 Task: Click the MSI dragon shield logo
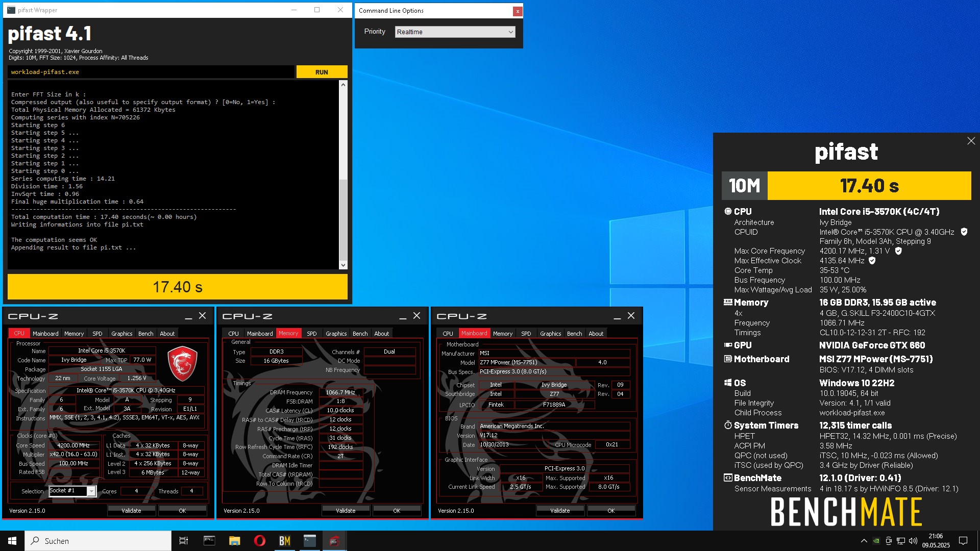(182, 363)
